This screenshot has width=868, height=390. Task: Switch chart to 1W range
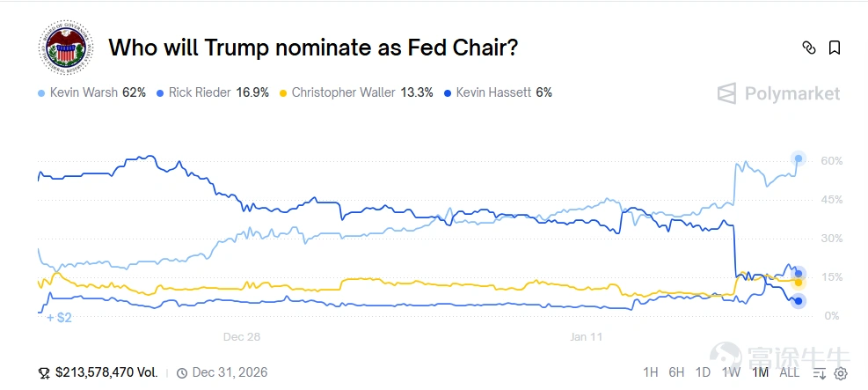click(731, 372)
